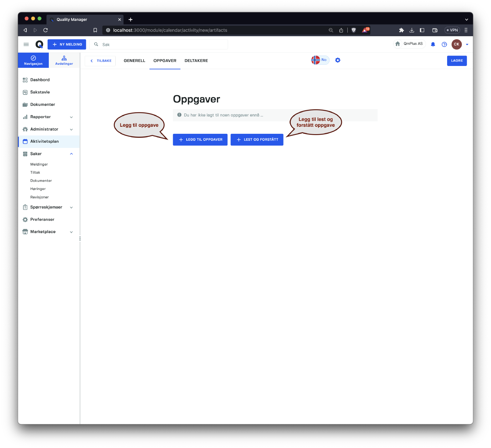
Task: Click the browser reload icon
Action: [x=46, y=30]
